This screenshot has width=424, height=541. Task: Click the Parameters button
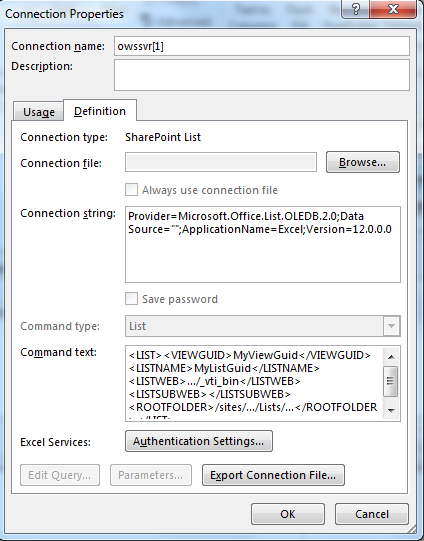click(x=151, y=475)
